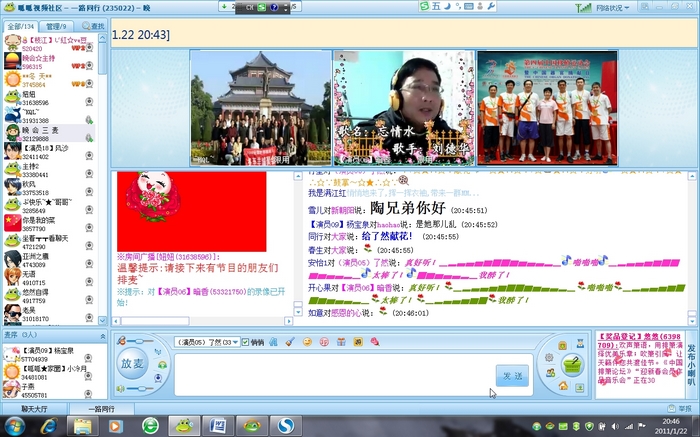Select 杨宝泉 in the mic queue
This screenshot has width=700, height=437.
click(x=49, y=354)
